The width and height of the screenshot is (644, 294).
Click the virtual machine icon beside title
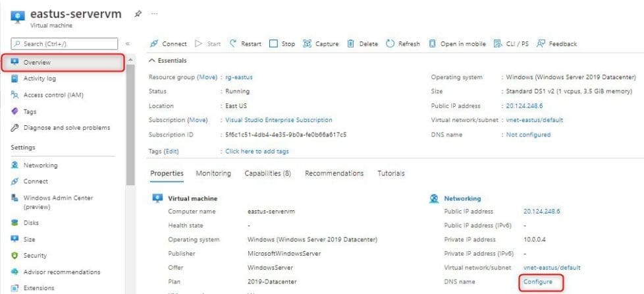click(x=18, y=17)
